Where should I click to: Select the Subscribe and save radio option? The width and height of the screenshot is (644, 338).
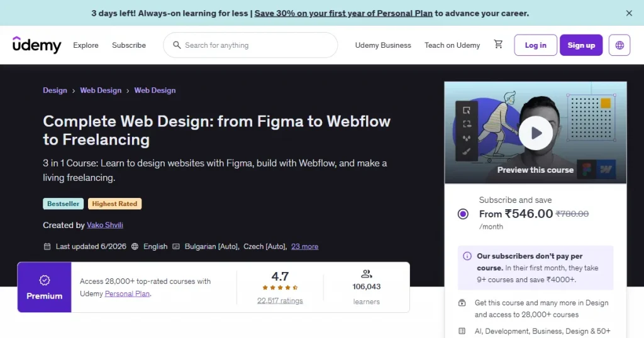(x=463, y=214)
